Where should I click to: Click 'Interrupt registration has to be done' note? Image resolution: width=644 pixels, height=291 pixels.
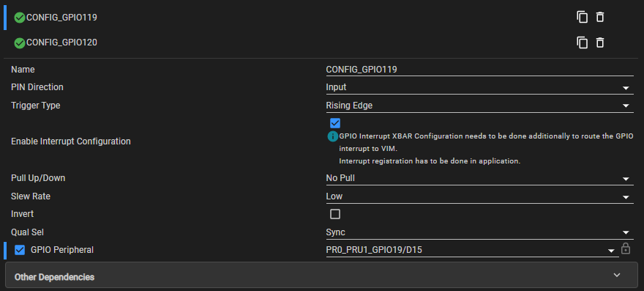(x=430, y=161)
